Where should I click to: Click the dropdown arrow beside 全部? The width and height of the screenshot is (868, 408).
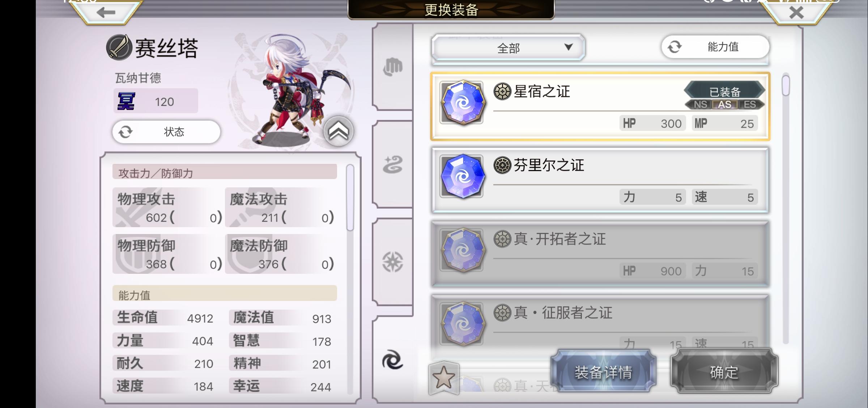click(x=569, y=47)
